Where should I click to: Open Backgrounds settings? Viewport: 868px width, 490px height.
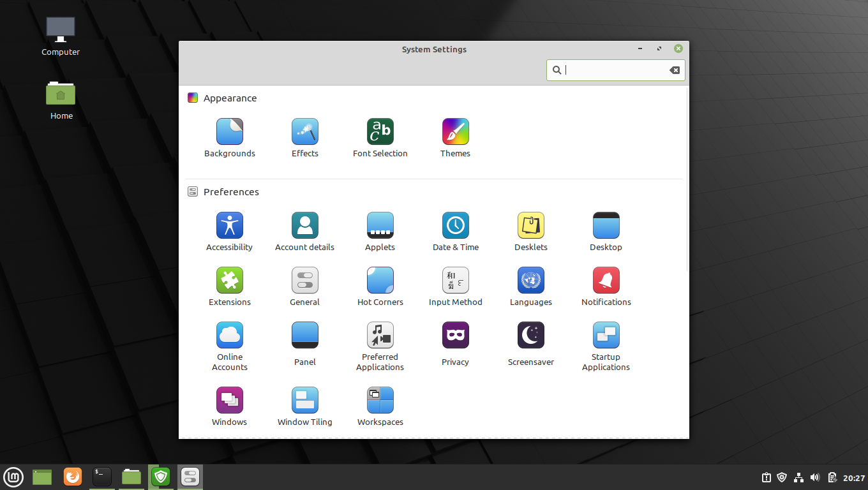click(230, 138)
